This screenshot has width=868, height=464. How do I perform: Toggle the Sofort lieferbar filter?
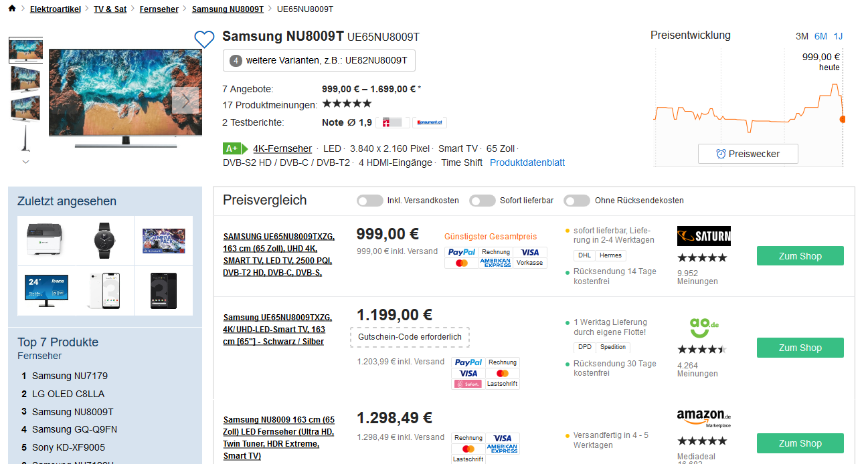(483, 201)
